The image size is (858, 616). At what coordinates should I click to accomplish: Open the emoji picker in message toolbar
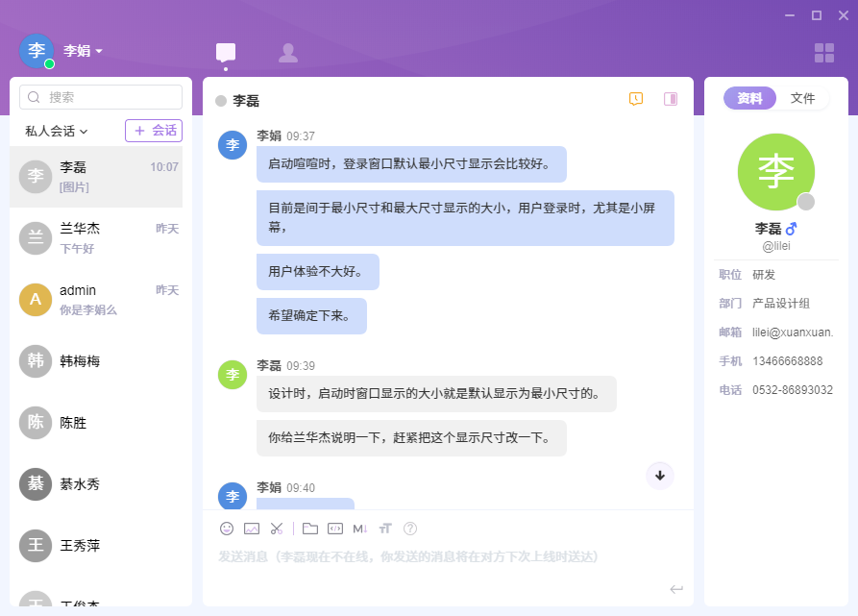pyautogui.click(x=227, y=529)
